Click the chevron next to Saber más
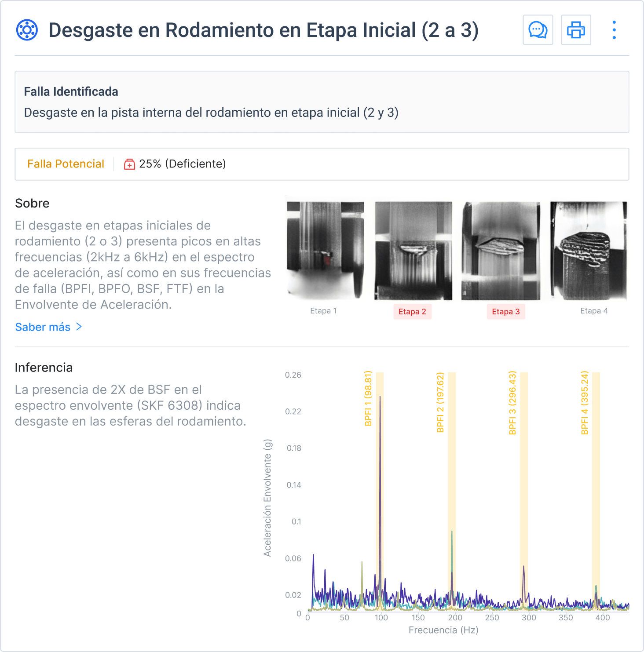The width and height of the screenshot is (644, 652). coord(79,327)
